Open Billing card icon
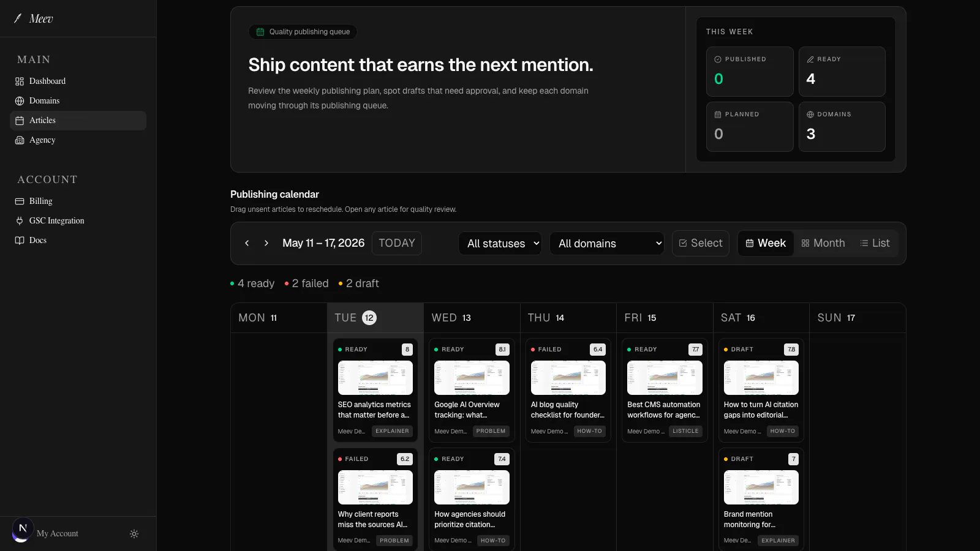Viewport: 980px width, 551px height. coord(20,201)
